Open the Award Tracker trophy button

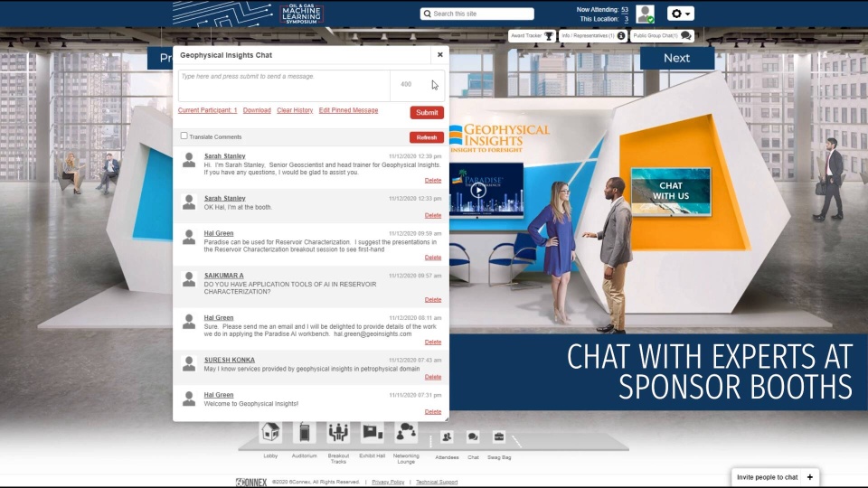point(532,36)
